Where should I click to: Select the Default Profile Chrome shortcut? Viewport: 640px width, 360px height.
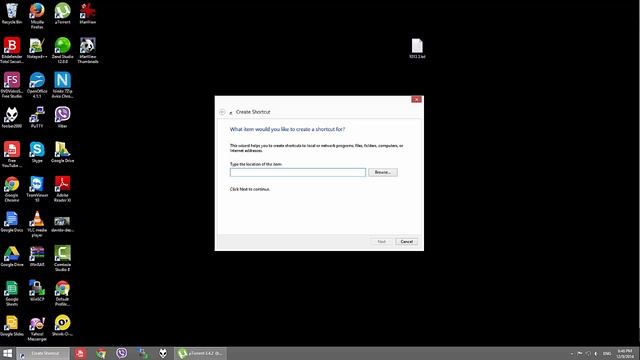tap(62, 293)
